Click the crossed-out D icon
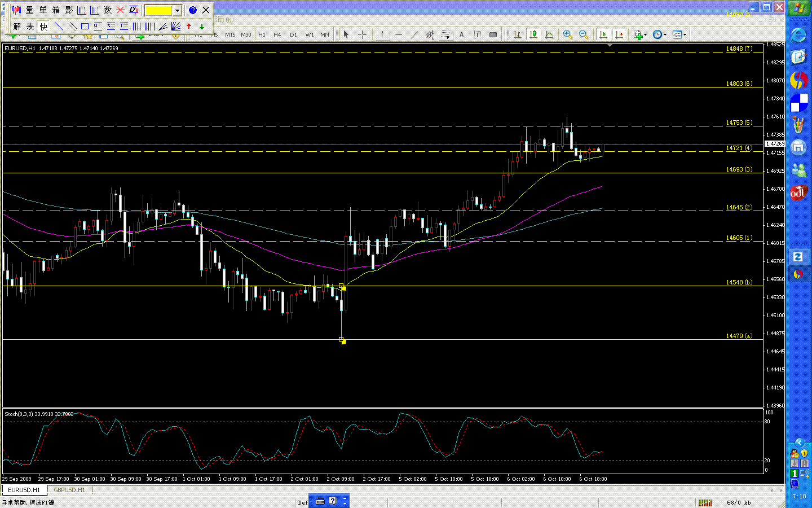This screenshot has width=812, height=508. click(x=134, y=10)
